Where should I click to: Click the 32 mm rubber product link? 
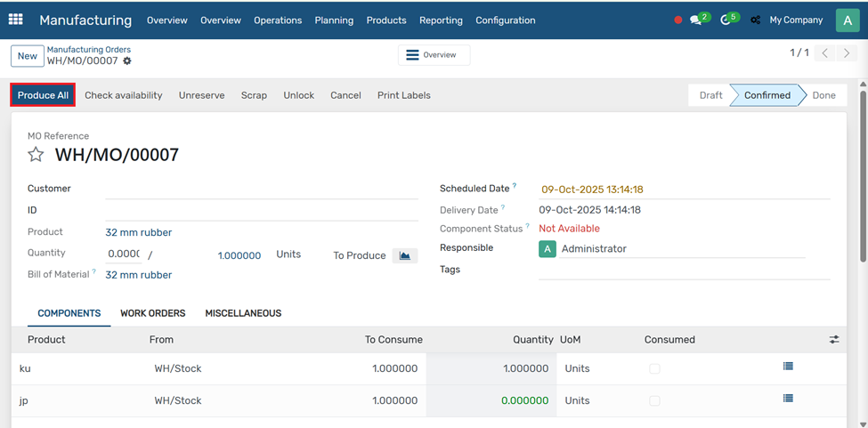click(138, 232)
